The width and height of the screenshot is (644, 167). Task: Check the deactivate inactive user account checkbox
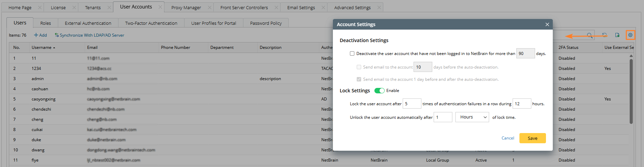click(x=352, y=54)
